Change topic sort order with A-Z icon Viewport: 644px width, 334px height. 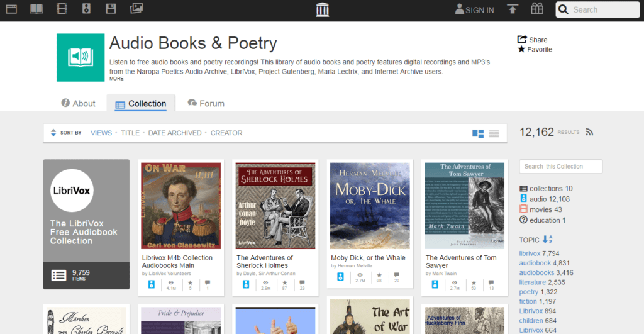(548, 240)
